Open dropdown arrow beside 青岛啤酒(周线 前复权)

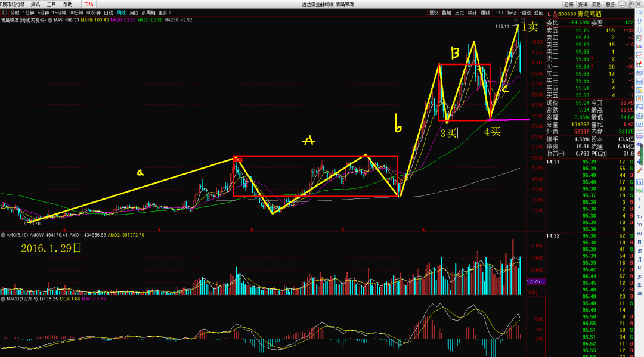point(50,20)
